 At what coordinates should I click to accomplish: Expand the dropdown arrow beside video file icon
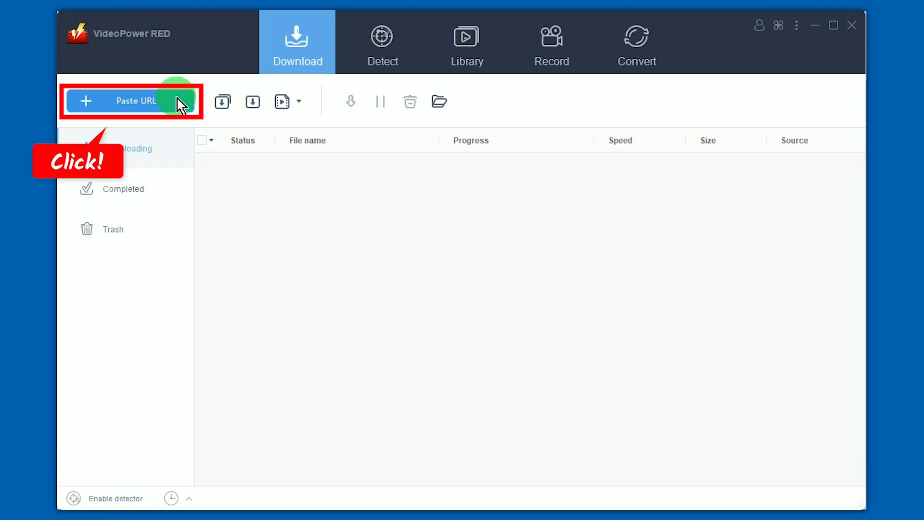[x=299, y=101]
